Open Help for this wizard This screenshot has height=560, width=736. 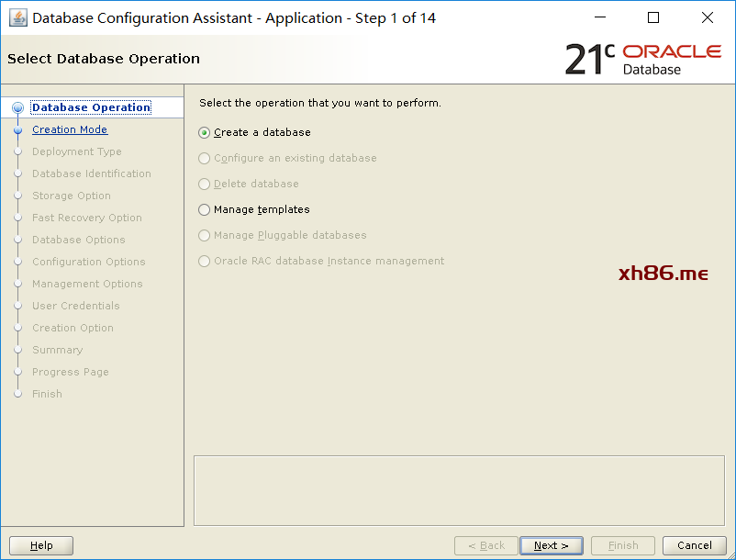point(41,545)
